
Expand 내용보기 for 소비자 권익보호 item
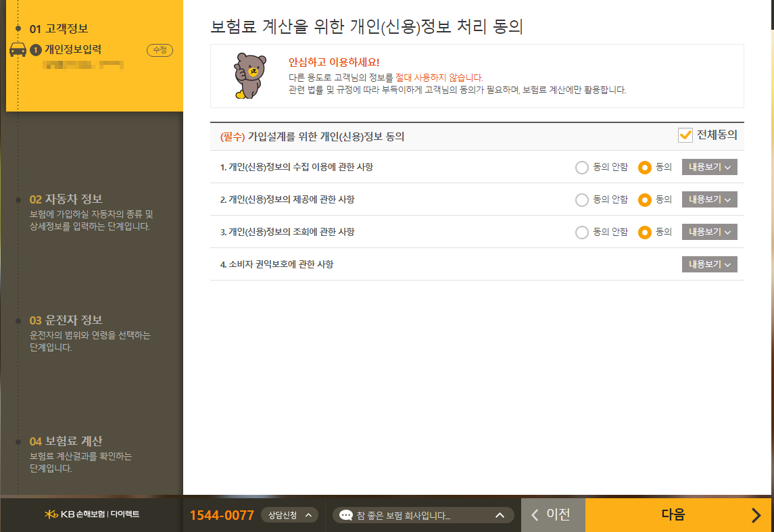709,264
